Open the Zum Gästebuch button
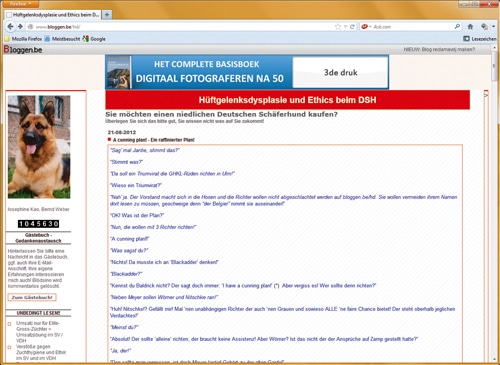 32,297
